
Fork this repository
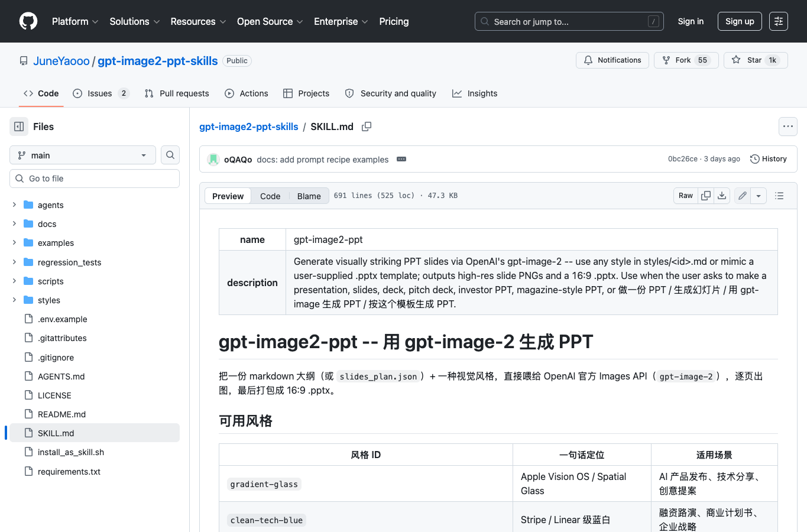(x=686, y=60)
